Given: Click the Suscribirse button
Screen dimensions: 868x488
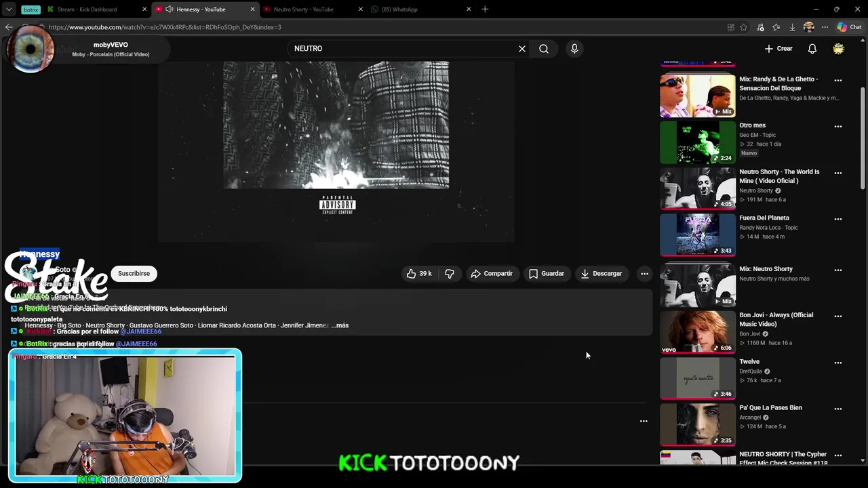Looking at the screenshot, I should pos(134,274).
